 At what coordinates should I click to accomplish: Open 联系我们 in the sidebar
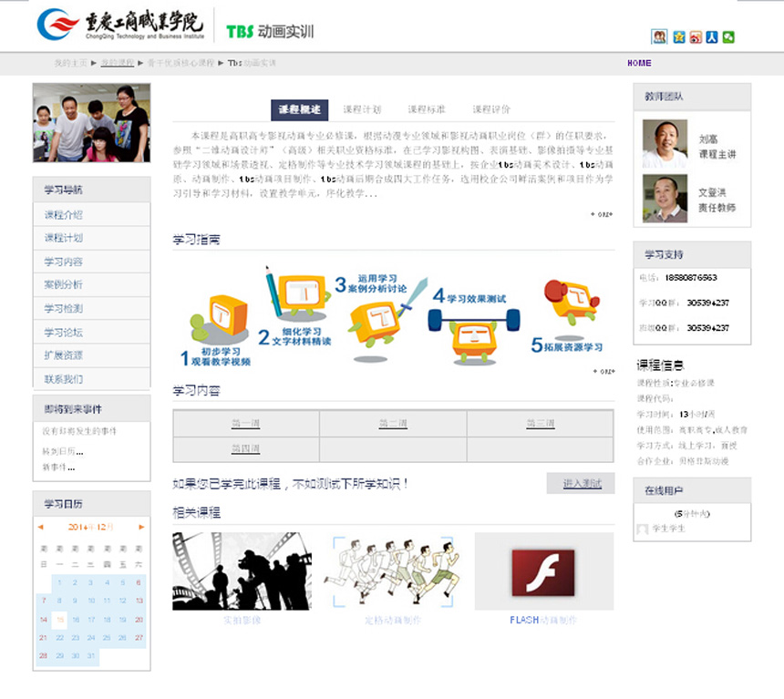(x=63, y=379)
